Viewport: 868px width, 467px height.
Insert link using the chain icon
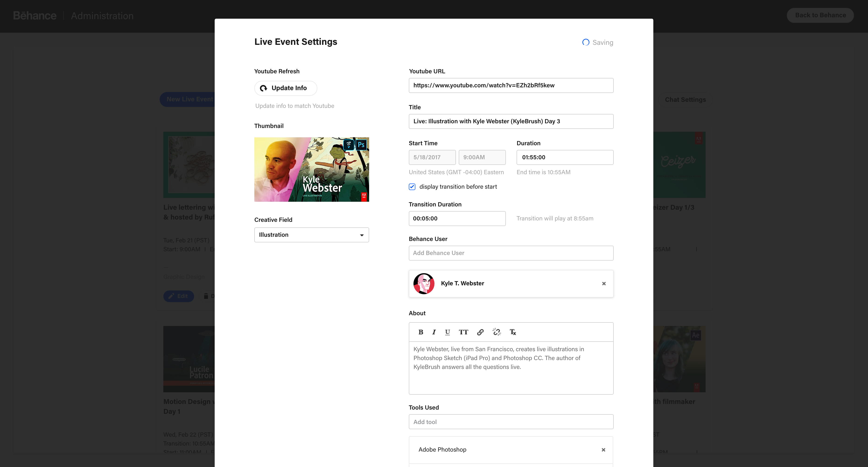click(480, 332)
